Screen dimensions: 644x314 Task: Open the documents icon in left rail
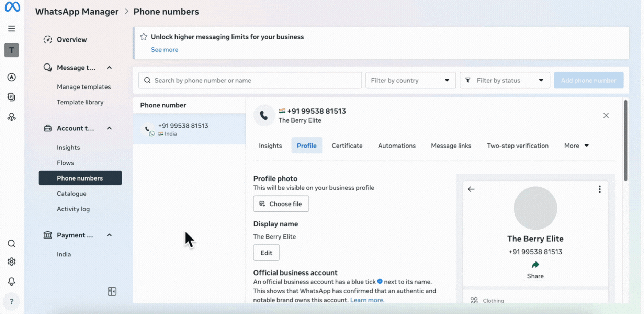point(12,97)
